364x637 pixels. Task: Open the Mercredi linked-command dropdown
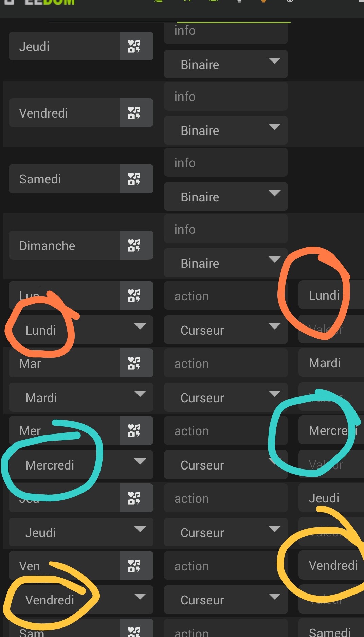81,465
